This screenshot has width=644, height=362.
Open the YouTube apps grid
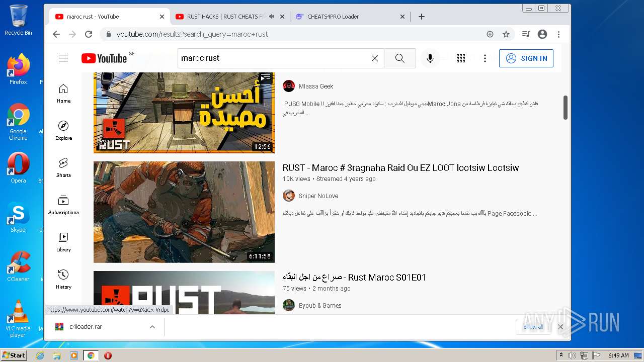click(x=461, y=58)
